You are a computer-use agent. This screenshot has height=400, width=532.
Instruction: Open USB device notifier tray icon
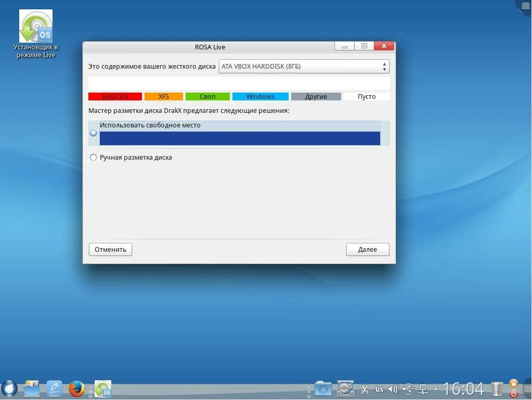(x=408, y=389)
